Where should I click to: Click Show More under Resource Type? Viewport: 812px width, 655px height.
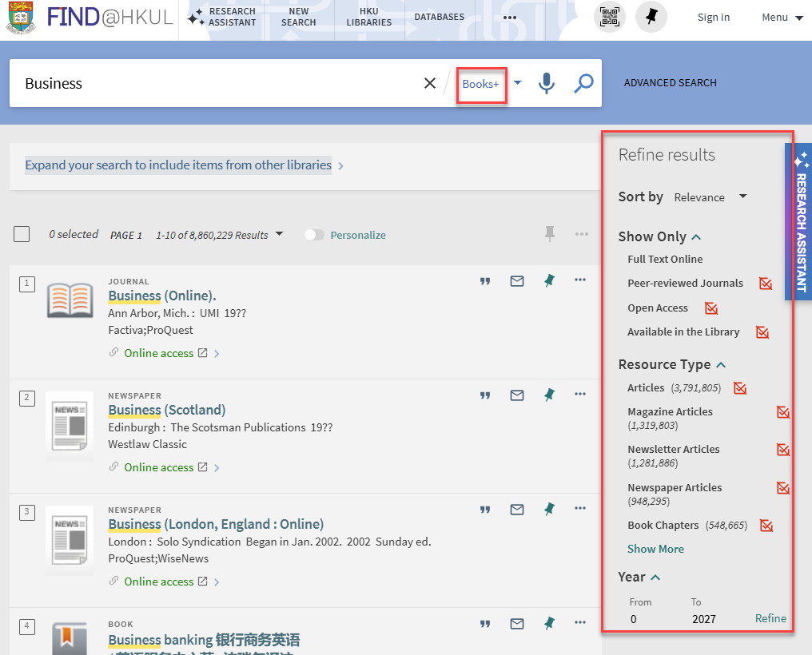point(655,549)
